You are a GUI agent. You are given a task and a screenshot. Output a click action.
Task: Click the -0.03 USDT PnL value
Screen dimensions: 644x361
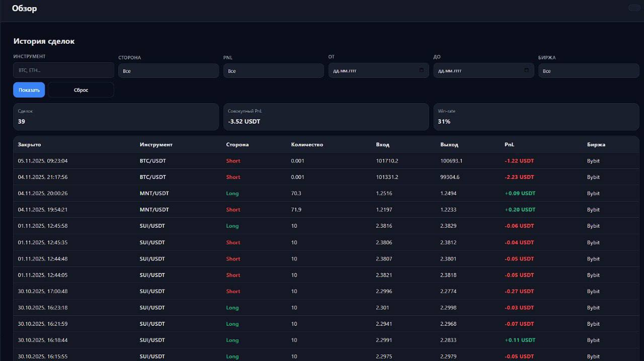pyautogui.click(x=519, y=307)
